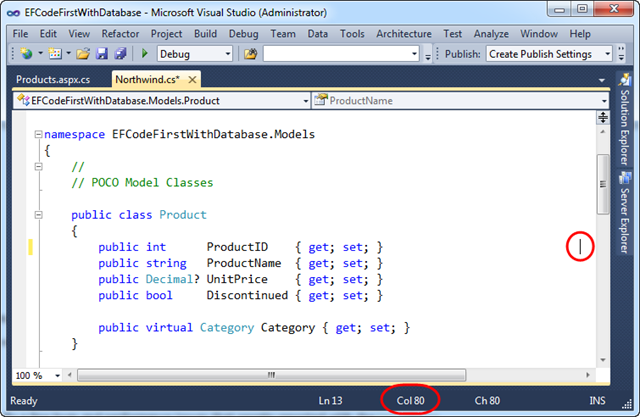Click the Save floppy disk icon

102,54
